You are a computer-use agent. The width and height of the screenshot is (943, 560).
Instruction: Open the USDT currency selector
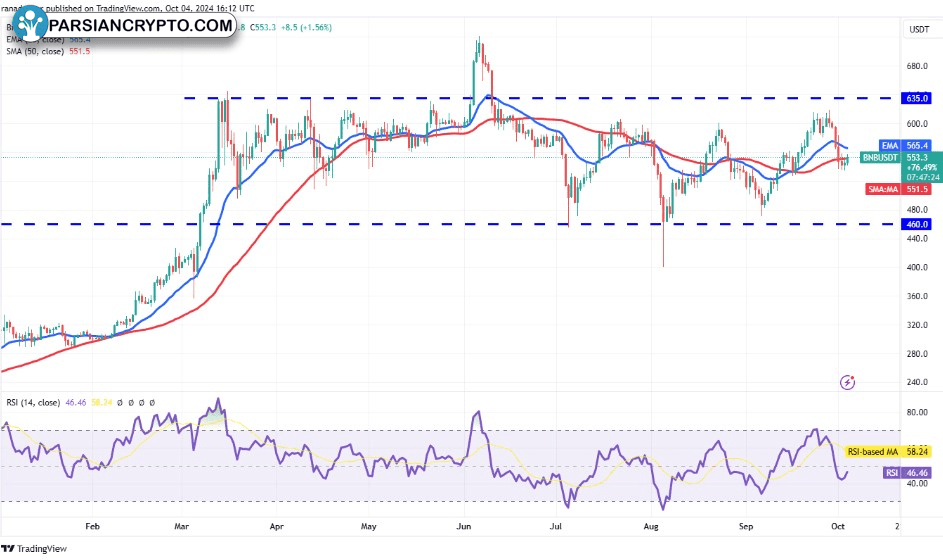click(x=919, y=29)
